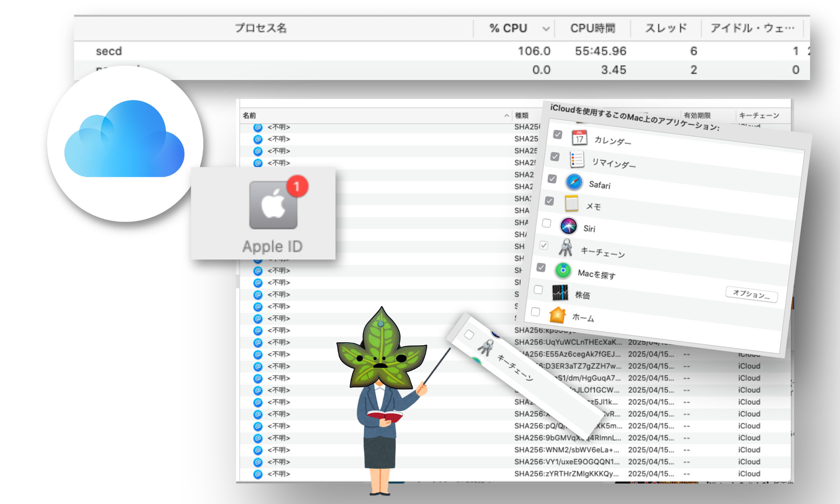This screenshot has width=840, height=504.
Task: Click the @ icon in the SHA256:pQ/Q row
Action: pyautogui.click(x=258, y=426)
